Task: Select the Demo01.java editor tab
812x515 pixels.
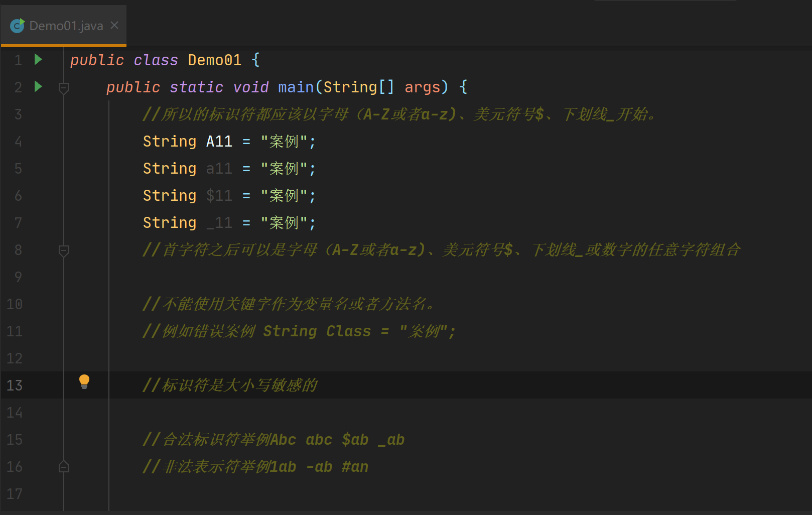Action: (x=66, y=26)
